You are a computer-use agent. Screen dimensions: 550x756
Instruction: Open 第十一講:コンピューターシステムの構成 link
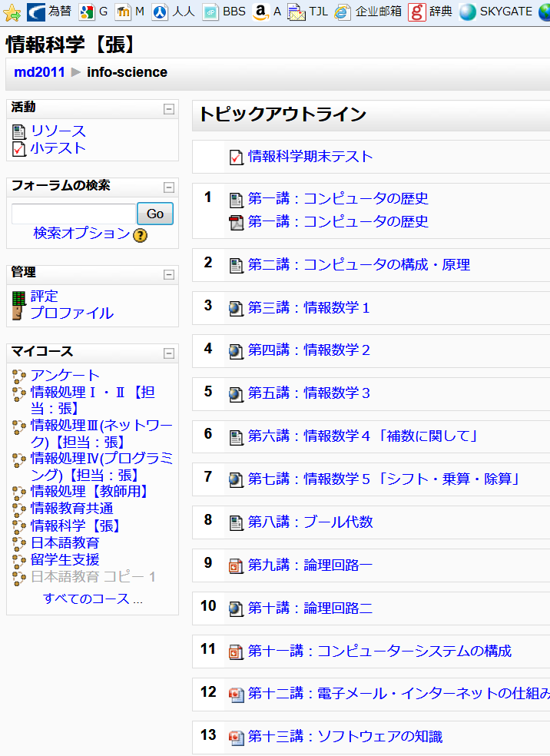pyautogui.click(x=379, y=651)
